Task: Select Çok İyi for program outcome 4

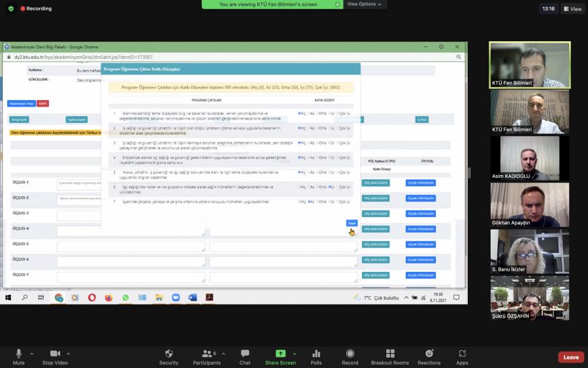Action: click(338, 158)
